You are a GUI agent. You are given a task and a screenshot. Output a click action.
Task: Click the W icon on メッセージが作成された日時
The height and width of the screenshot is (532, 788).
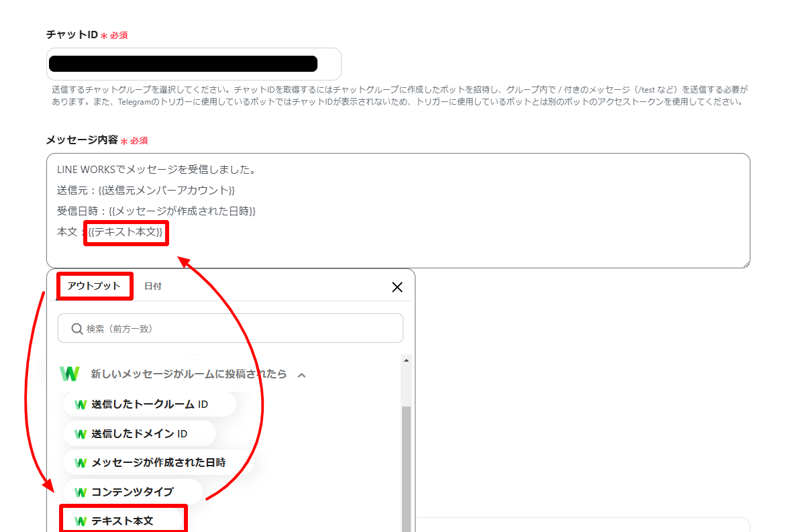(x=81, y=463)
